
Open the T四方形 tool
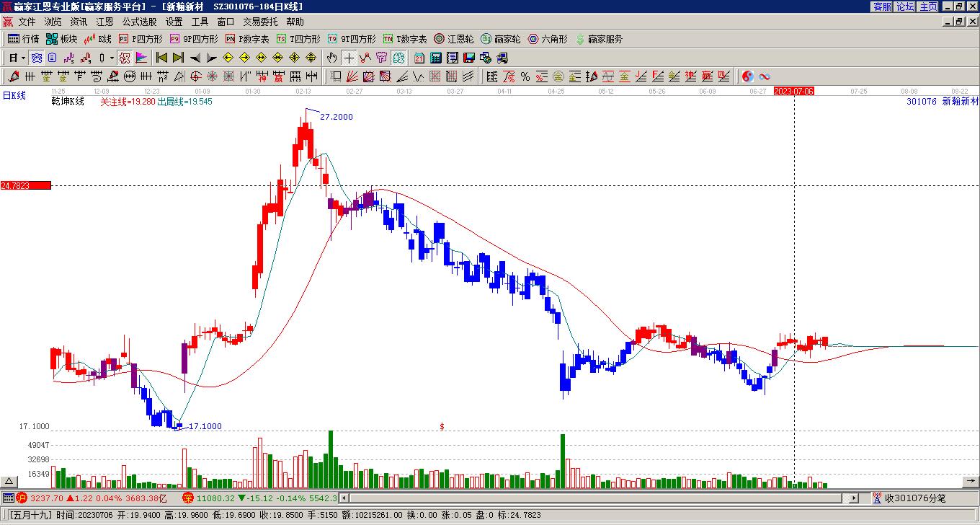click(298, 39)
